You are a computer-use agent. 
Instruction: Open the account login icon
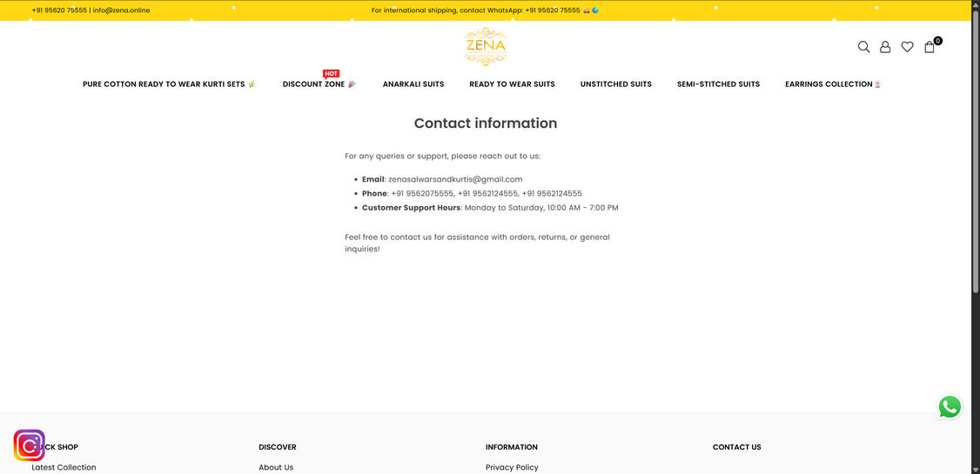[885, 47]
